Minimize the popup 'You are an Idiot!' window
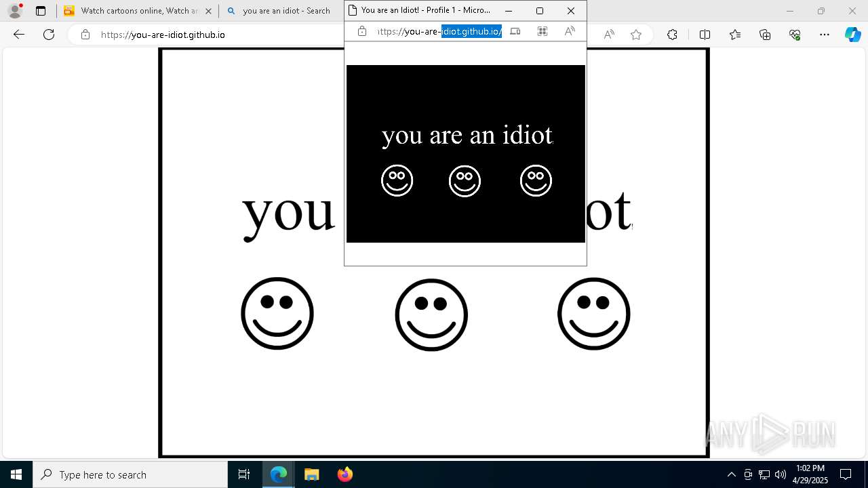The width and height of the screenshot is (868, 488). click(x=509, y=11)
